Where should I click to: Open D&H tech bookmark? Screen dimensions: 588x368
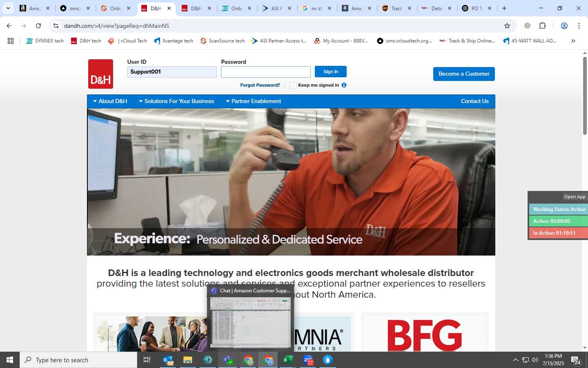click(86, 41)
